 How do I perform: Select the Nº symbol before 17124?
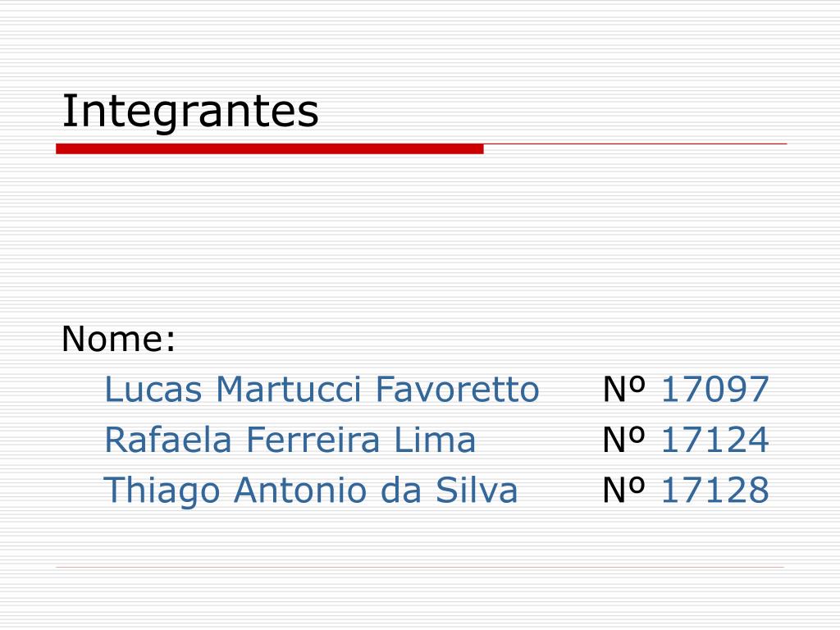coord(624,440)
